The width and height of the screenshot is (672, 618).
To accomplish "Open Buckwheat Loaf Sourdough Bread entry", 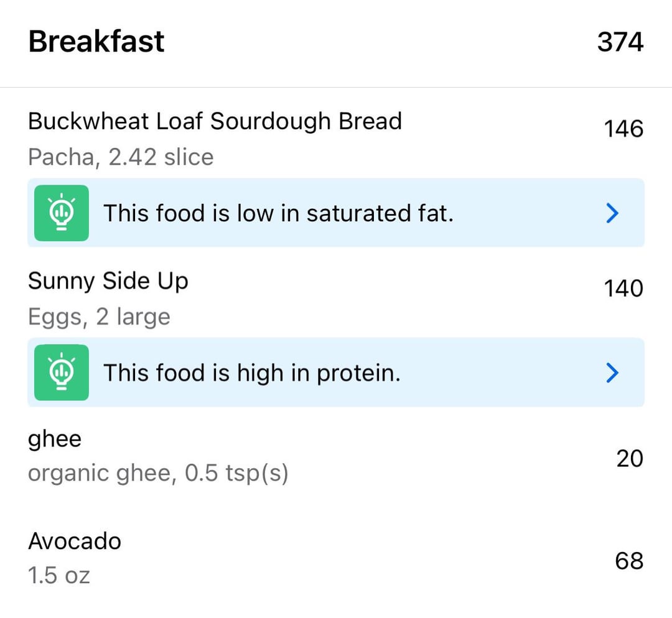I will click(x=336, y=138).
